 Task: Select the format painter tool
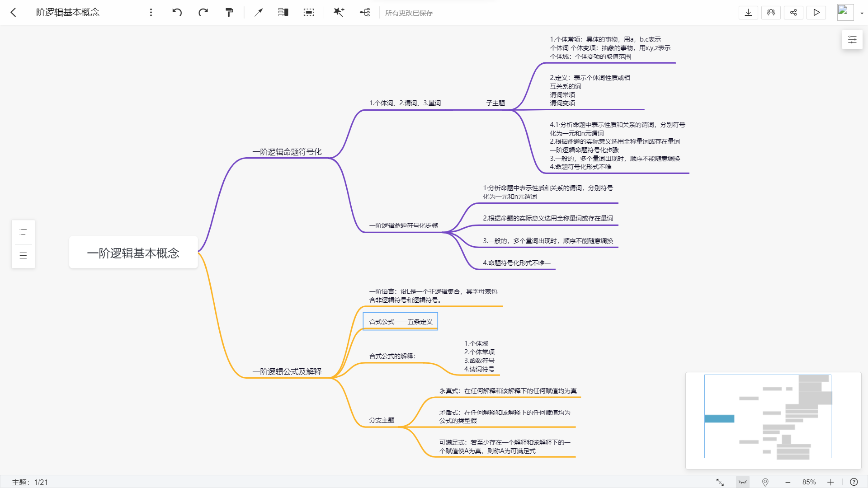pyautogui.click(x=229, y=12)
